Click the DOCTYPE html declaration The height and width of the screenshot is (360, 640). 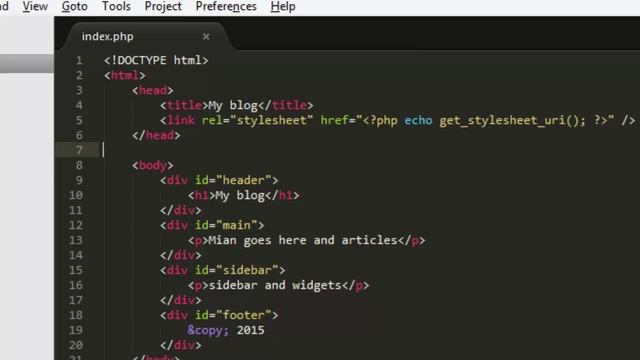(156, 60)
